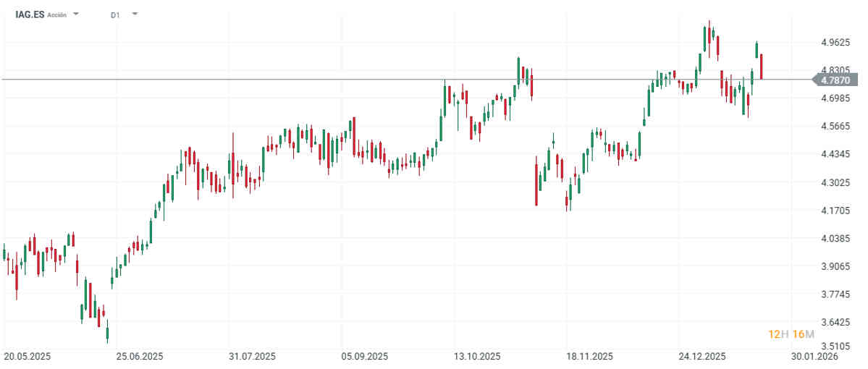Select the 31.07.2025 date marker

(x=252, y=357)
